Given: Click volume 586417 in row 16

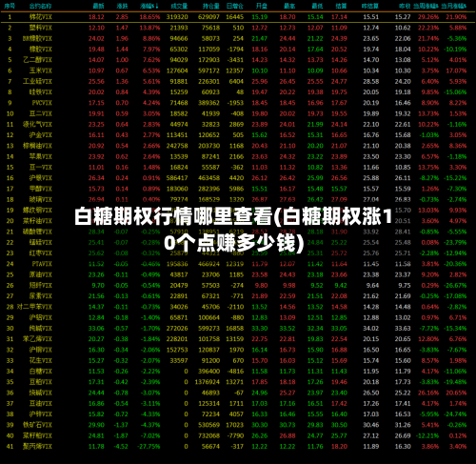Looking at the screenshot, I should click(177, 178).
